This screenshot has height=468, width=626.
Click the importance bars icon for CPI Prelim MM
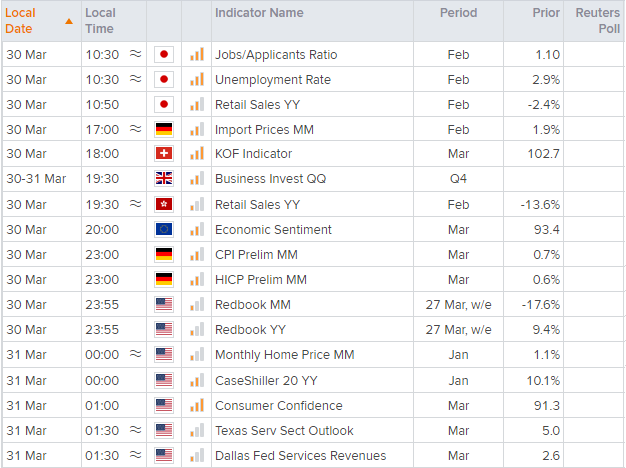point(196,254)
